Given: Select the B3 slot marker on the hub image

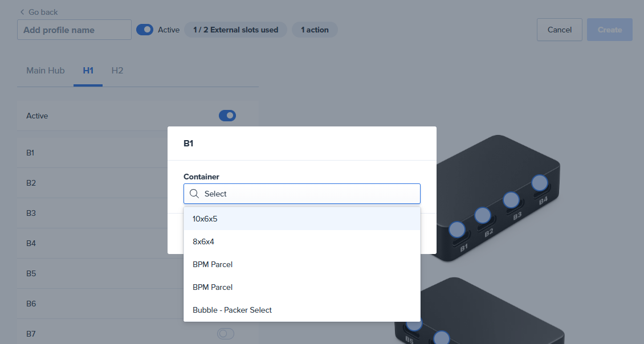Looking at the screenshot, I should 511,200.
